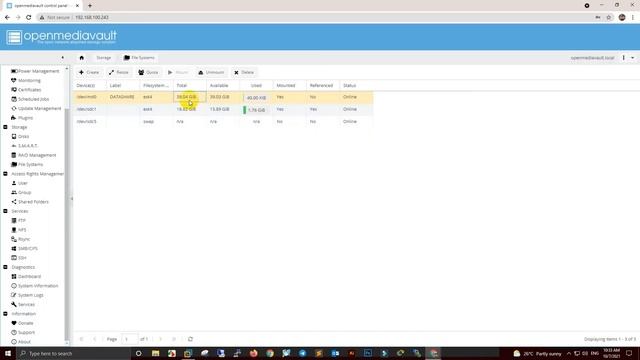Open user menu dropdown arrow top right

[633, 58]
